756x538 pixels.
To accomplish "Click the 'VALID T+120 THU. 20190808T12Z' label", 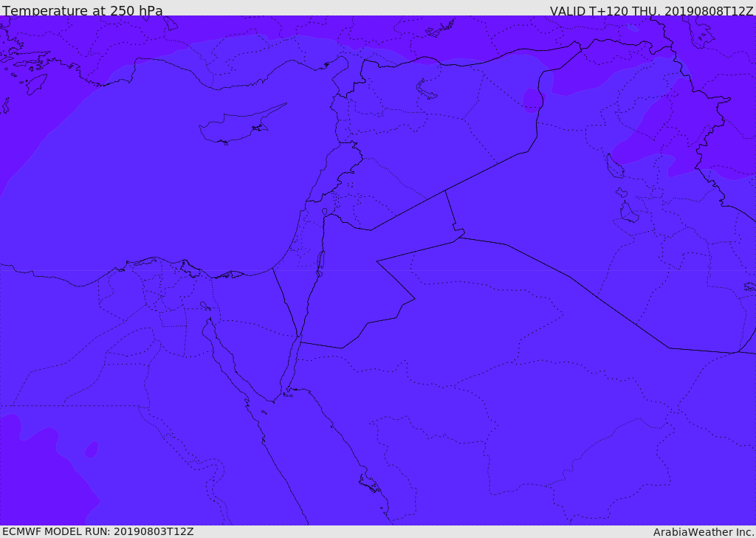I will (x=651, y=11).
